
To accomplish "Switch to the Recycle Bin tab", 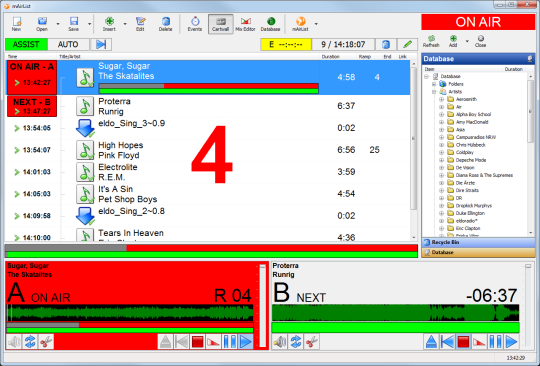I will [478, 242].
